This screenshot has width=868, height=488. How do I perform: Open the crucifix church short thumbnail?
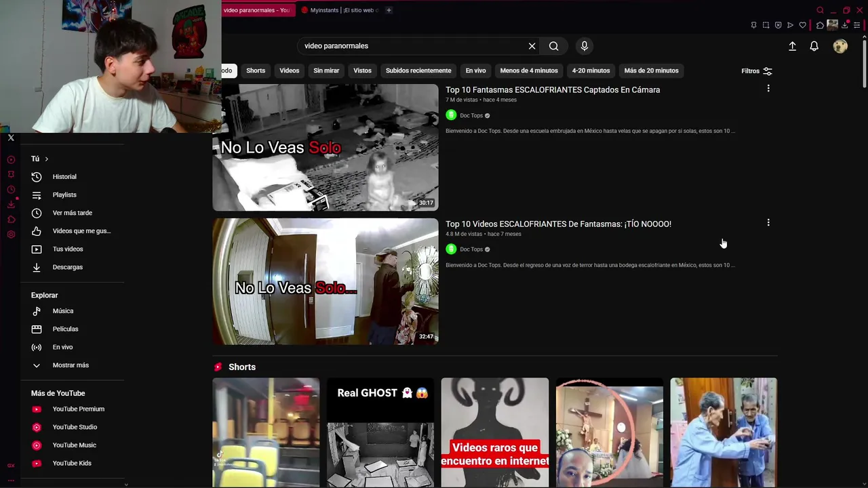[x=610, y=432]
